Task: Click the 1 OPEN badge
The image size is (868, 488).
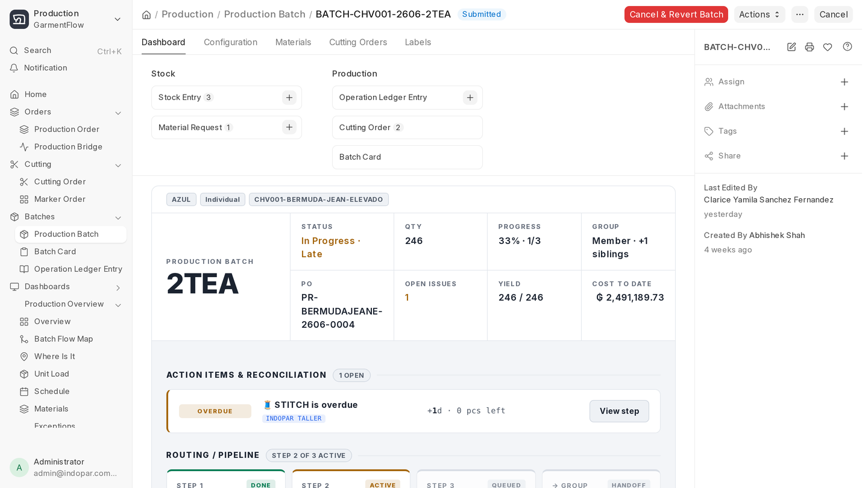Action: point(351,375)
